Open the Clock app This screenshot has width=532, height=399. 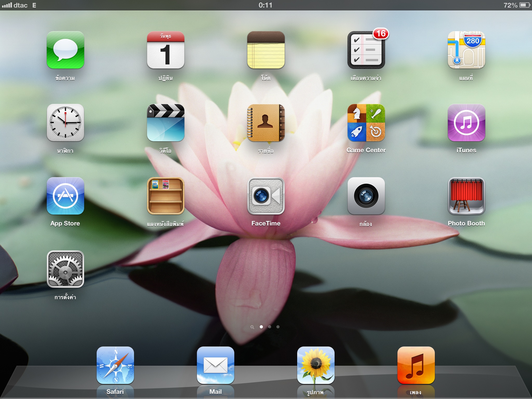[65, 123]
